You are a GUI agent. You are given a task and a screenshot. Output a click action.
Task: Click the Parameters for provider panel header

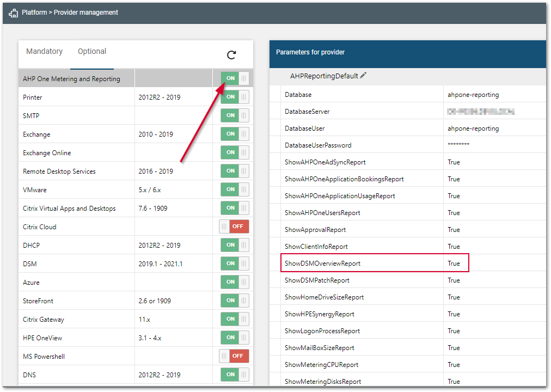408,54
